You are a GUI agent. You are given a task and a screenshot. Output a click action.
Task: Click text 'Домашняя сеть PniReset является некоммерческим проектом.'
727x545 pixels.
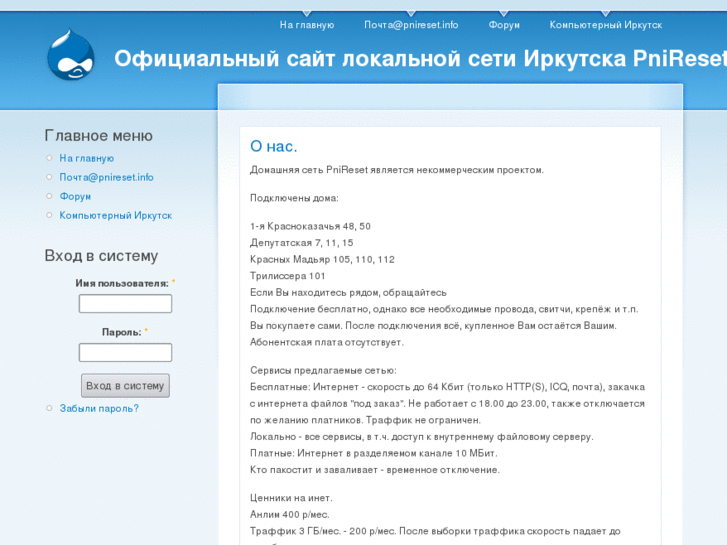click(396, 170)
